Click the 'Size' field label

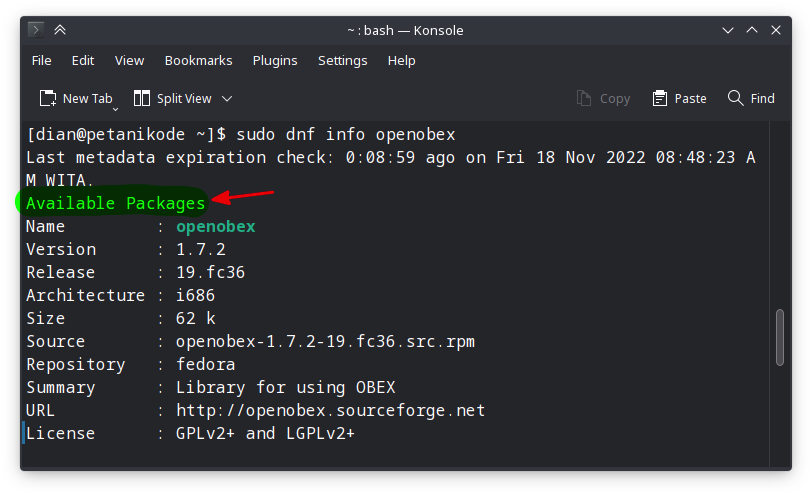(x=46, y=318)
